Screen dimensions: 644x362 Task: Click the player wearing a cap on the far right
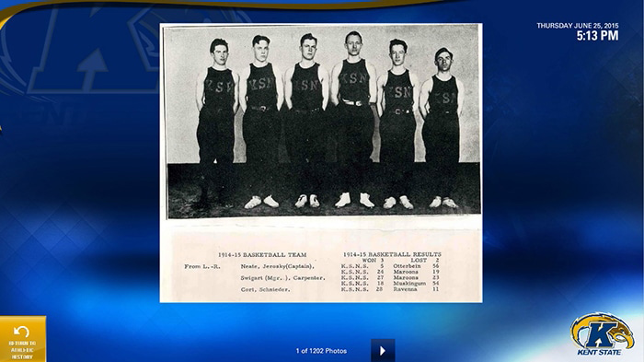coord(442,127)
